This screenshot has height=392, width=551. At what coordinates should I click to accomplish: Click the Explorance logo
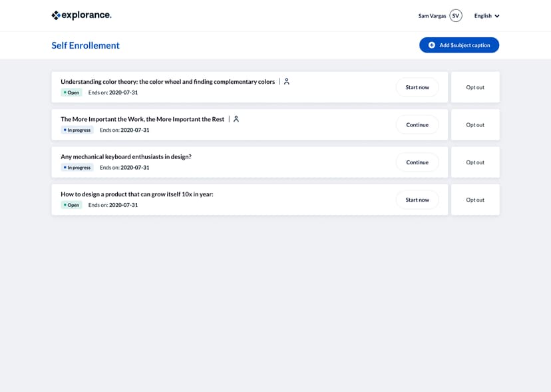coord(81,14)
